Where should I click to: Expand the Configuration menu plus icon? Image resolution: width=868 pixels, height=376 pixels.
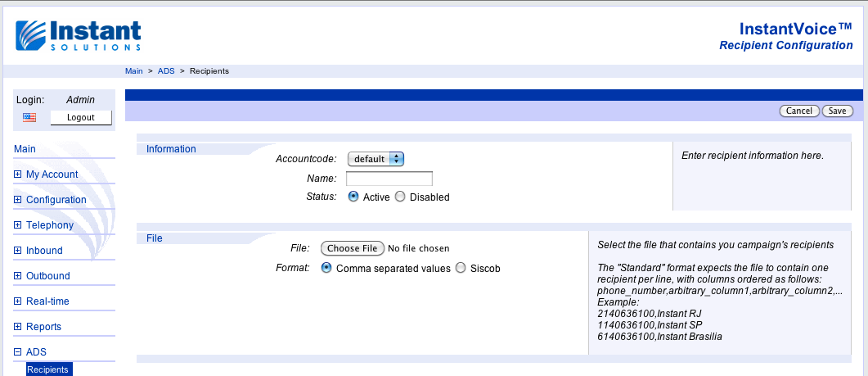click(x=18, y=200)
